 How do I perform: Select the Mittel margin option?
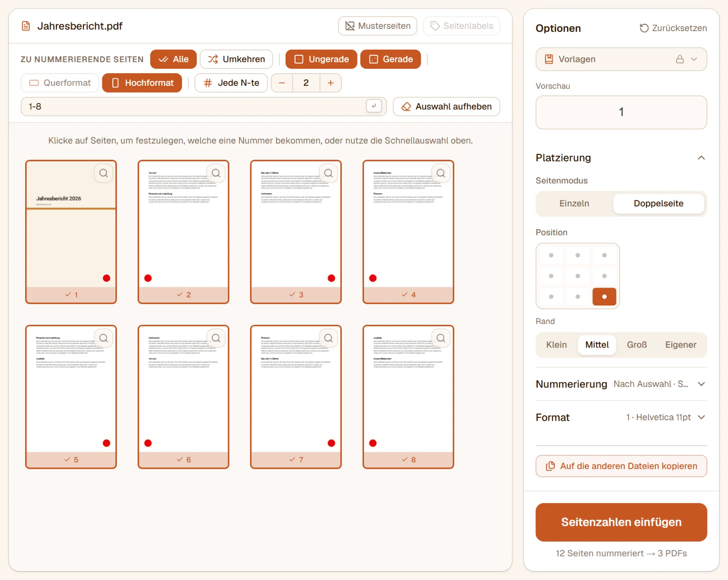click(x=597, y=345)
